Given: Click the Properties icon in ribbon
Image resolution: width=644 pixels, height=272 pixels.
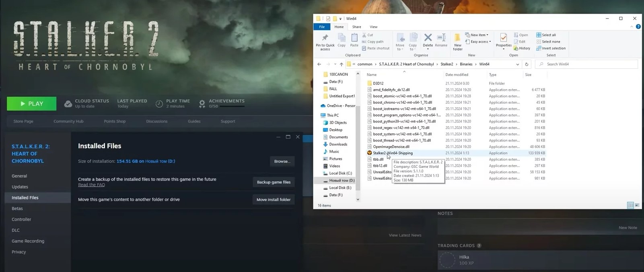Looking at the screenshot, I should (x=503, y=38).
